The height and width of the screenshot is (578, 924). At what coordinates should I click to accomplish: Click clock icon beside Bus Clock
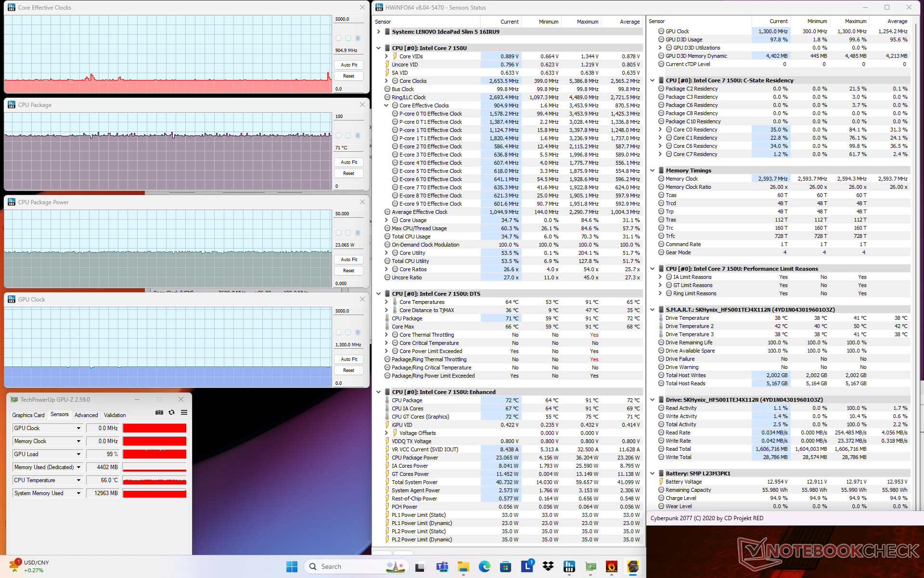[387, 89]
